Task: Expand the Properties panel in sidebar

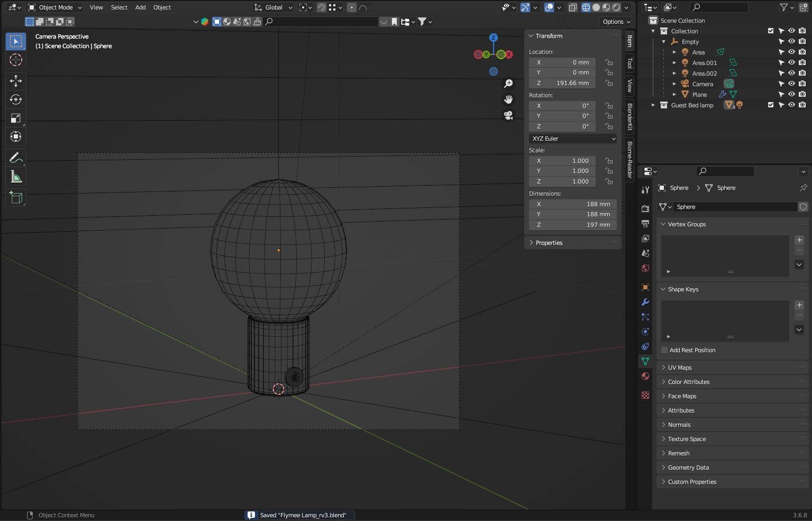Action: coord(573,243)
